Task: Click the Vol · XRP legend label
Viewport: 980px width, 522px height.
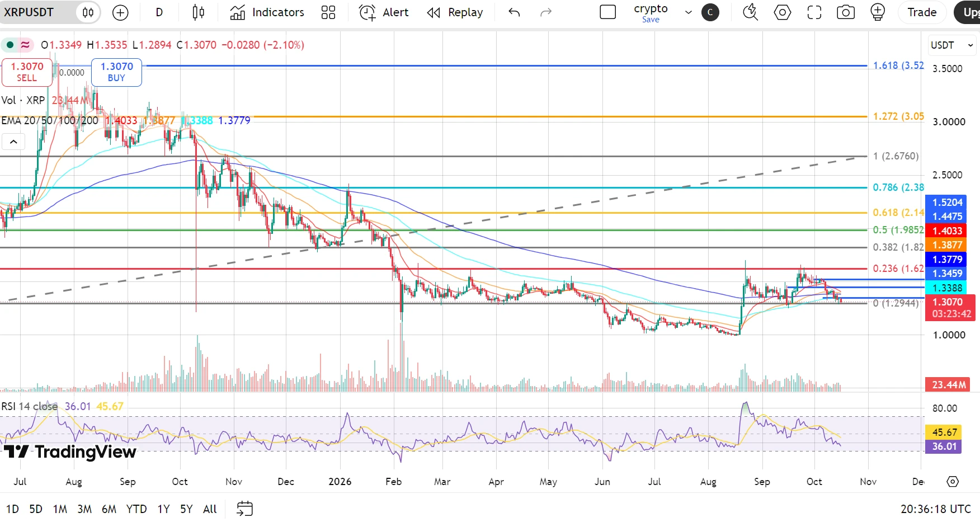Action: coord(23,100)
